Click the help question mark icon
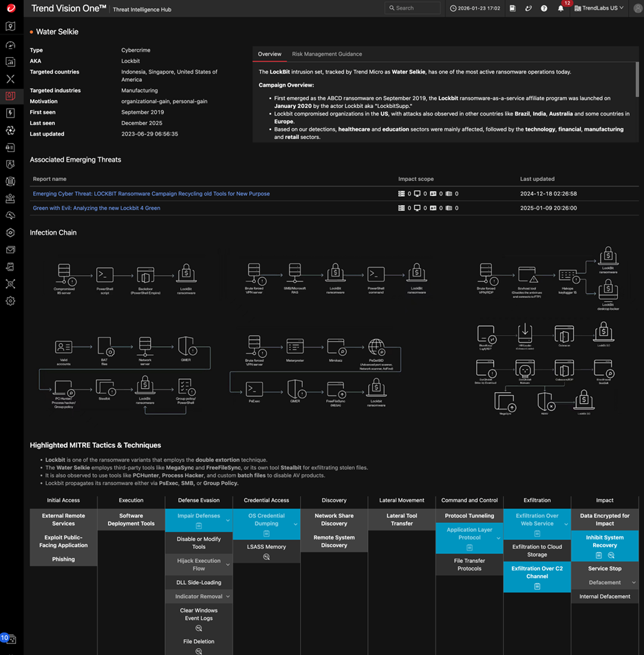The height and width of the screenshot is (655, 644). tap(544, 8)
